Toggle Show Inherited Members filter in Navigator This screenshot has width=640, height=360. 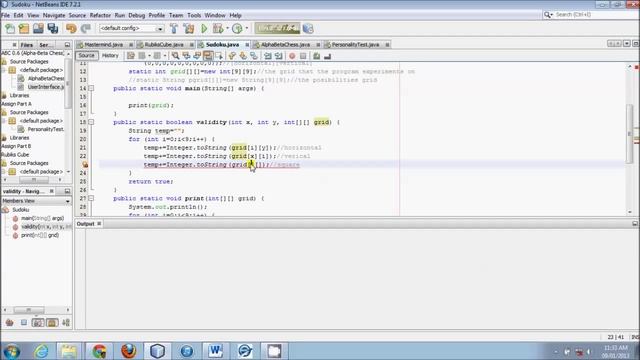pos(9,322)
